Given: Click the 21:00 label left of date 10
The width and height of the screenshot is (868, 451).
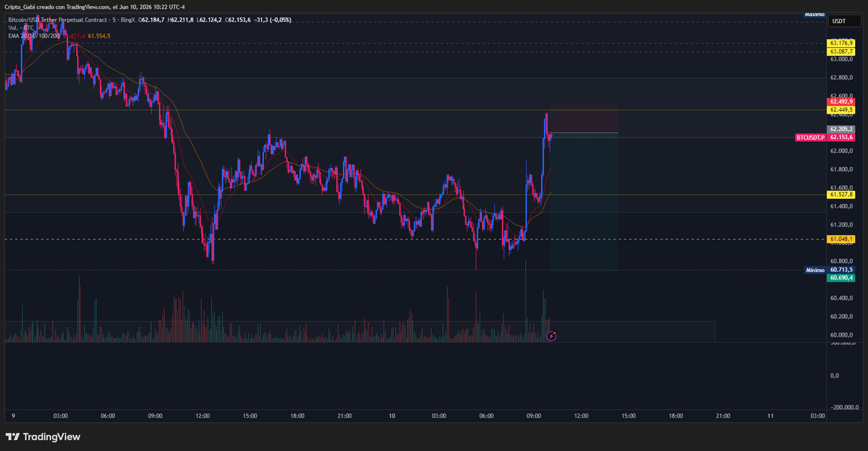Looking at the screenshot, I should pyautogui.click(x=344, y=416).
